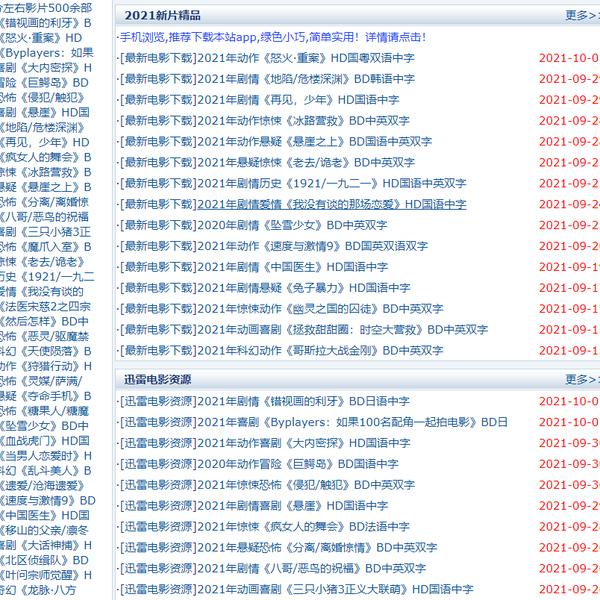Open left sidebar 《侵犯/触犯》 entry
This screenshot has width=600, height=600.
42,98
